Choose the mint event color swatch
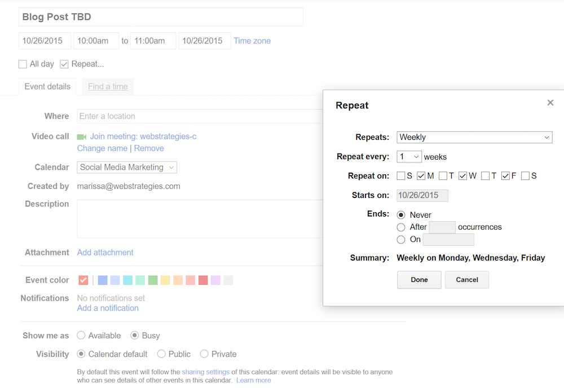Viewport: 564px width, 392px height. click(x=140, y=280)
